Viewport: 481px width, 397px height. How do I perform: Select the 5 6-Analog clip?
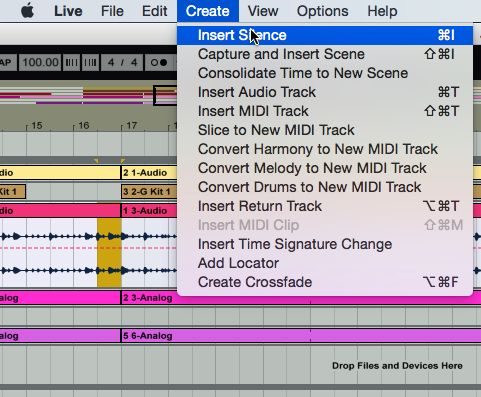pyautogui.click(x=300, y=336)
